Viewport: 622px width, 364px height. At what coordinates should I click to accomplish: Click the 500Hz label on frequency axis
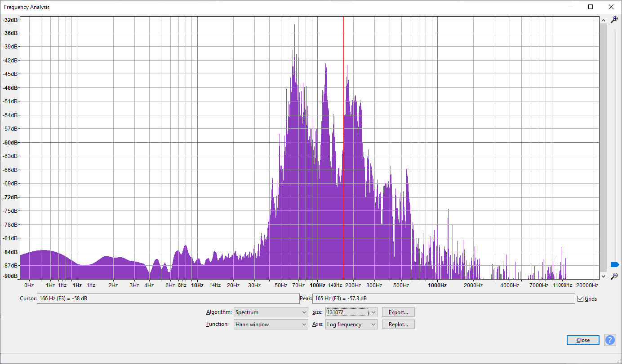(x=401, y=285)
